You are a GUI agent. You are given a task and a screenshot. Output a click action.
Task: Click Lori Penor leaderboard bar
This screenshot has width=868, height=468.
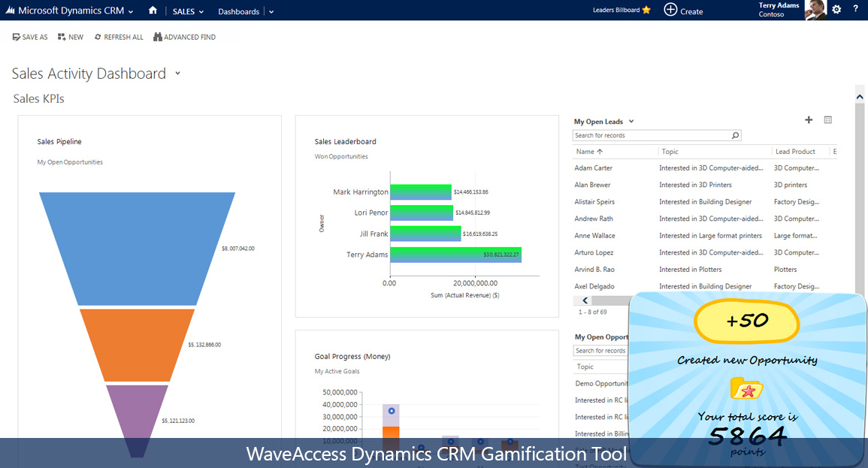[422, 213]
